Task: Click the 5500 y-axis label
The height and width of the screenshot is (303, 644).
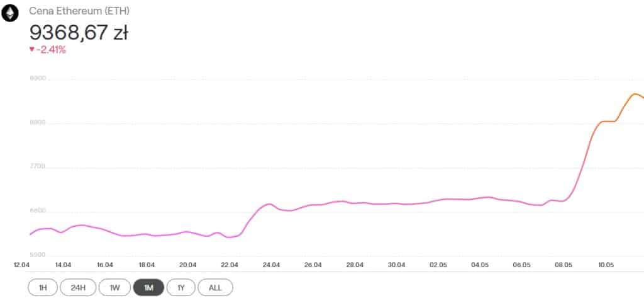Action: [x=38, y=254]
